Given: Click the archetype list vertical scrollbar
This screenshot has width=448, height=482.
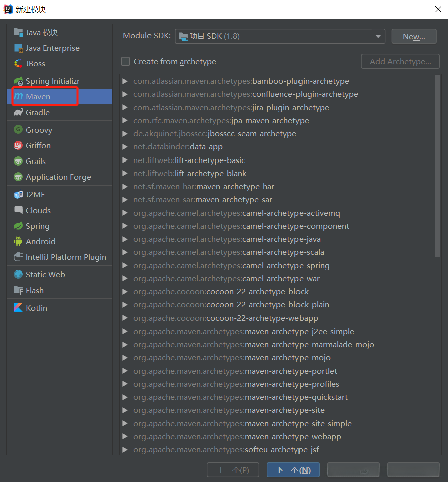Looking at the screenshot, I should coord(438,166).
